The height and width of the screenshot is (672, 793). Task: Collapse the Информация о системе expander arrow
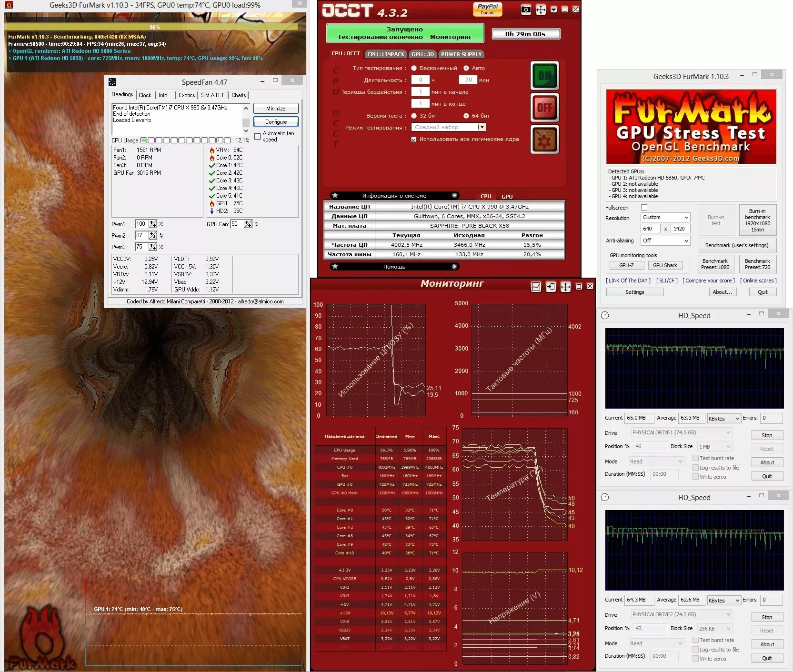tap(454, 195)
